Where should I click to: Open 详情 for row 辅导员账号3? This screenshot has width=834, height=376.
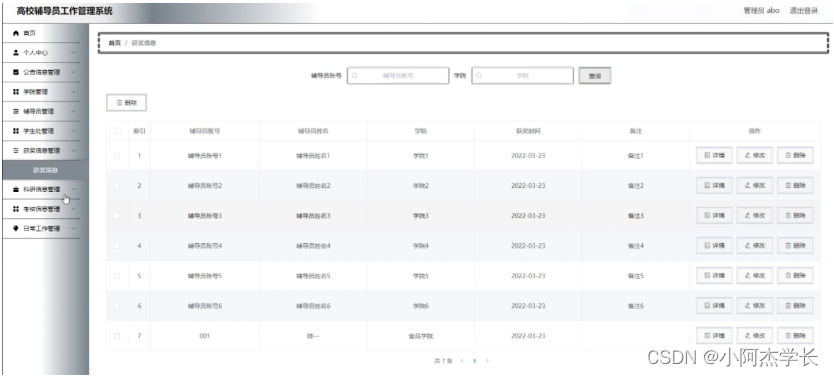714,216
